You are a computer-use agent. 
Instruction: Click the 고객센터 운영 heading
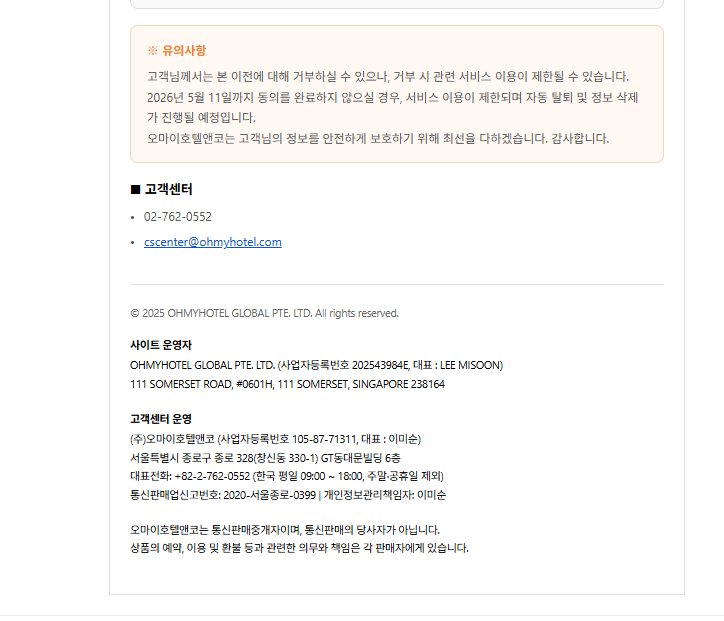coord(160,419)
